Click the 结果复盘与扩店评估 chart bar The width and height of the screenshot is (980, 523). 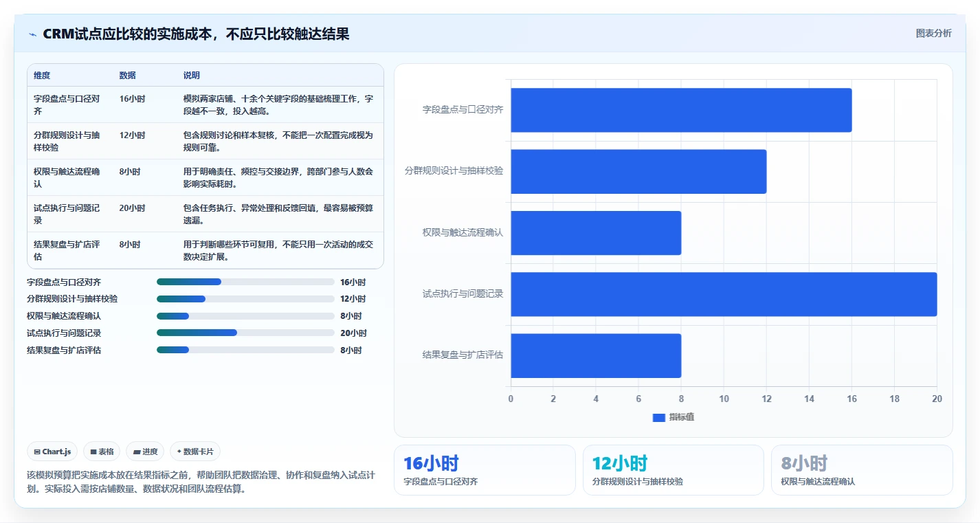click(596, 355)
